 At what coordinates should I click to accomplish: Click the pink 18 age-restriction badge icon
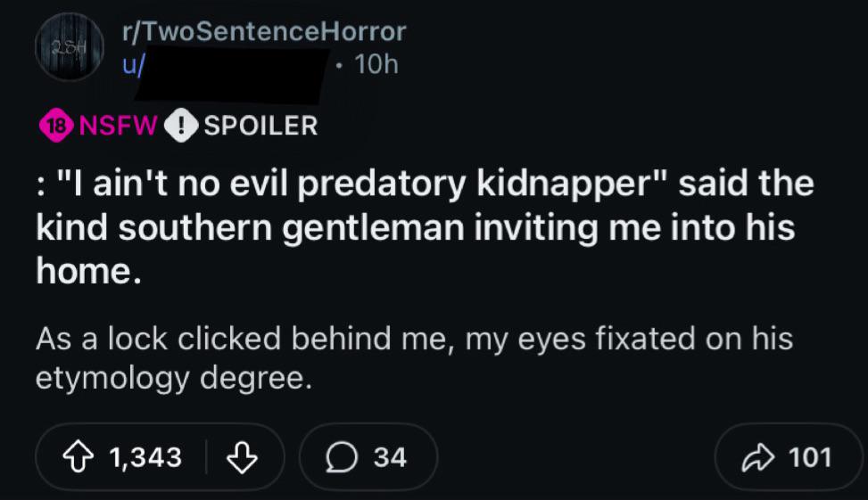click(54, 125)
